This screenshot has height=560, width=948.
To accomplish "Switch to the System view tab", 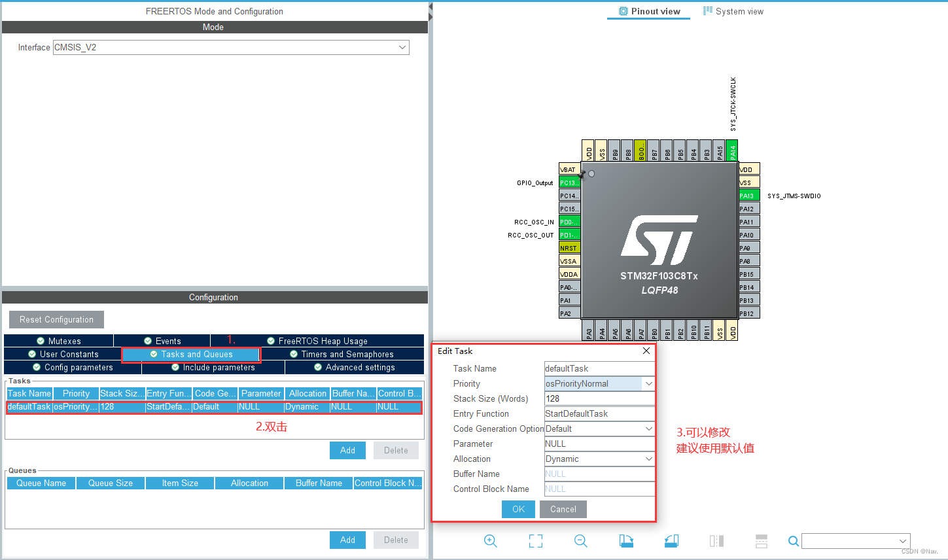I will click(733, 11).
